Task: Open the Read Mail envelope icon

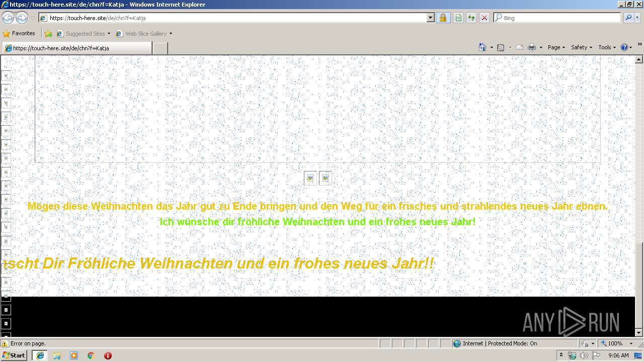Action: [520, 47]
